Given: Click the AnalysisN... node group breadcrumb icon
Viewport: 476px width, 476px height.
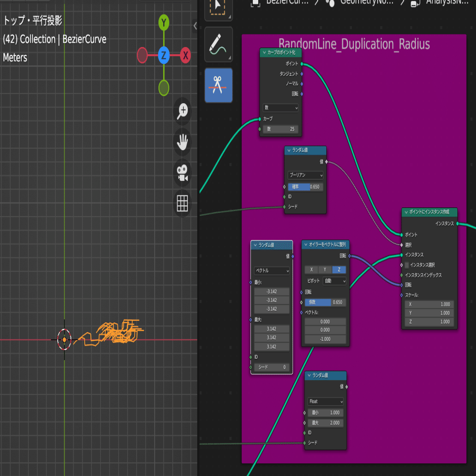Looking at the screenshot, I should coord(415,3).
